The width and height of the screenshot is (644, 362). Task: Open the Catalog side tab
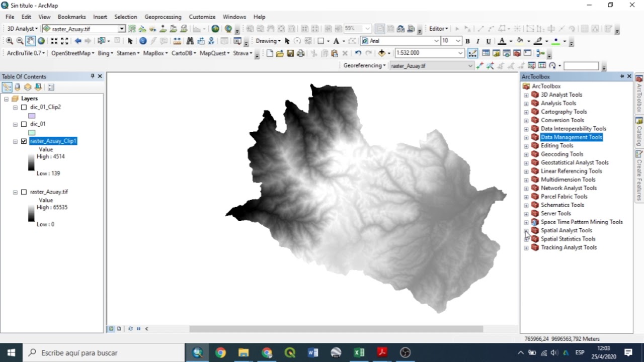click(x=639, y=132)
